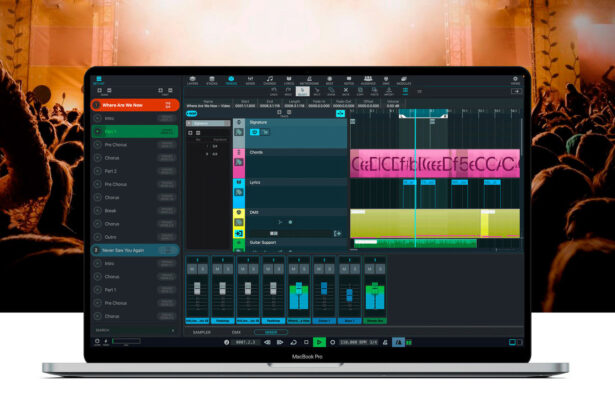615x410 pixels.
Task: Open the Notes view
Action: coord(349,81)
